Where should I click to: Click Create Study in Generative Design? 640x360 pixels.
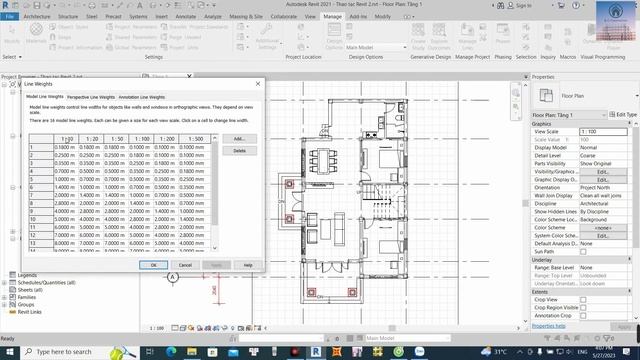418,36
